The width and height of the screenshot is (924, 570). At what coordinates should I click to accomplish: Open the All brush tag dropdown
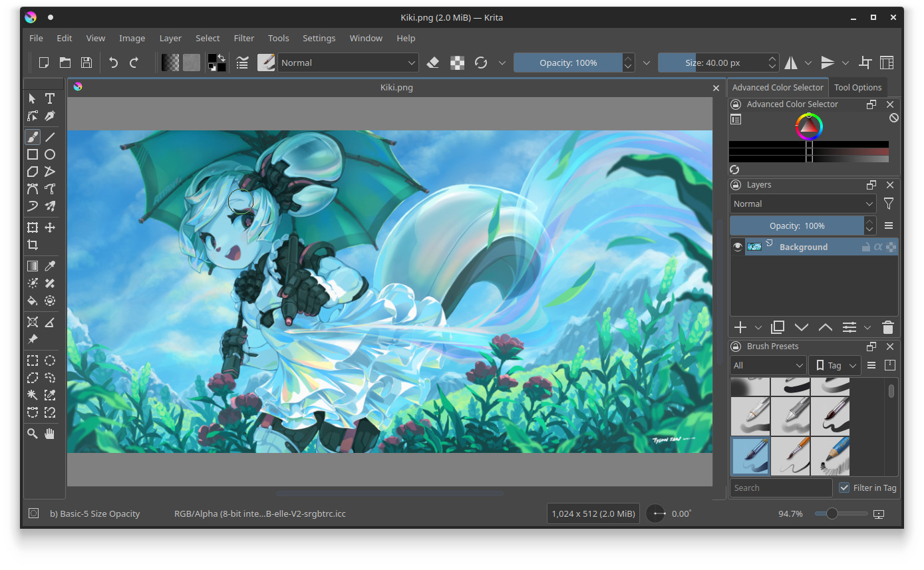pos(768,365)
